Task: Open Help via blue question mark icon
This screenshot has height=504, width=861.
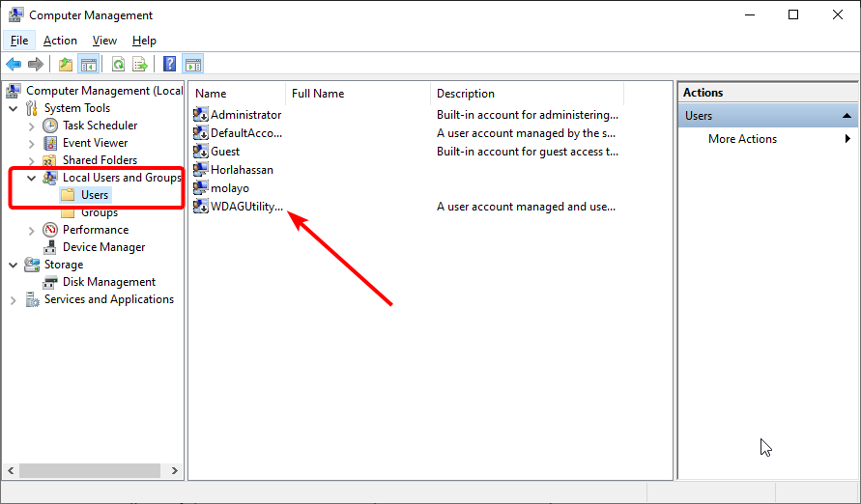Action: click(x=170, y=64)
